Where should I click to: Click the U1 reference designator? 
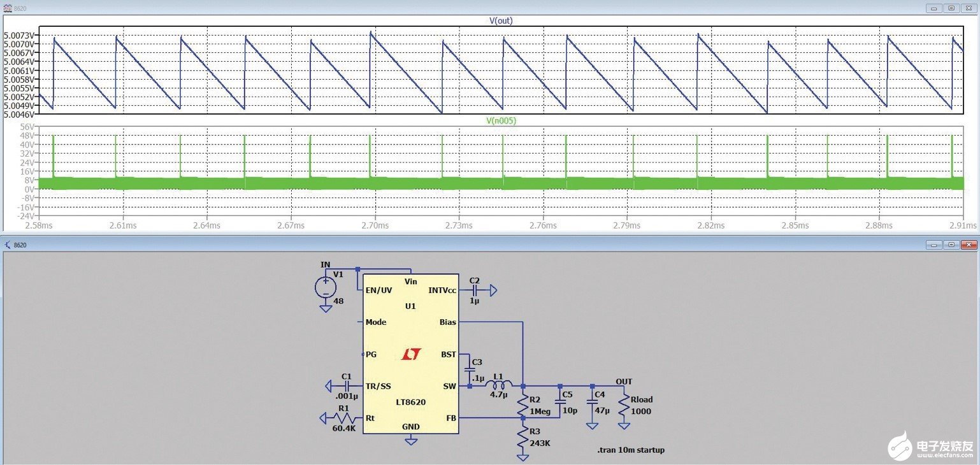click(410, 306)
